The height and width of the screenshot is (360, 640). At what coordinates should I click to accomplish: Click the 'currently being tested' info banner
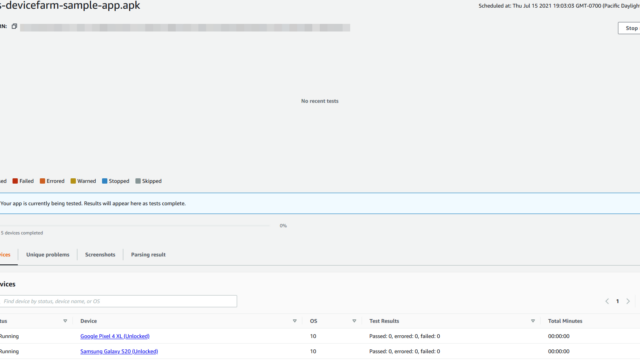click(320, 203)
